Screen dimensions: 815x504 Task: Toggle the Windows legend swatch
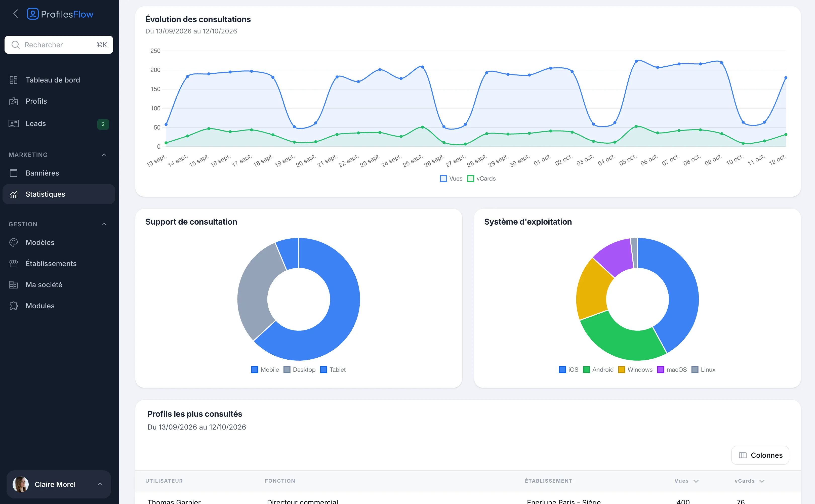click(x=622, y=370)
